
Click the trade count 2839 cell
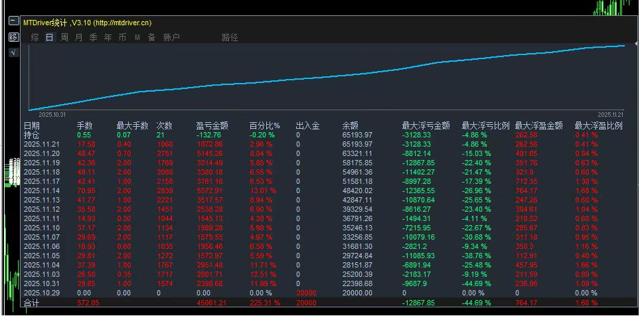pyautogui.click(x=165, y=191)
